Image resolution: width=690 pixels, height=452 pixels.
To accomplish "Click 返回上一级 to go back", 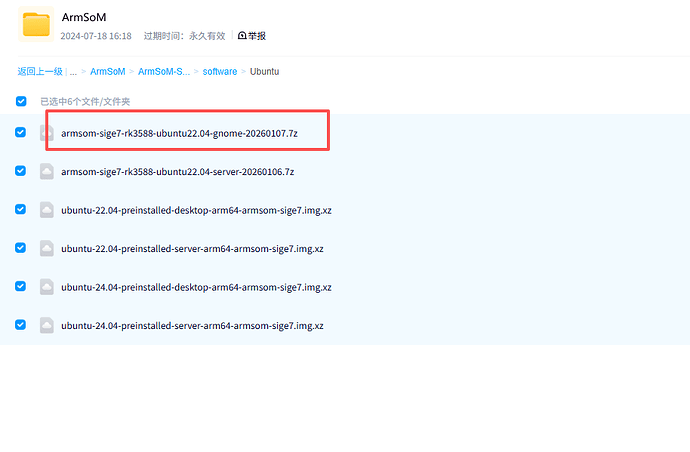I will click(x=40, y=72).
